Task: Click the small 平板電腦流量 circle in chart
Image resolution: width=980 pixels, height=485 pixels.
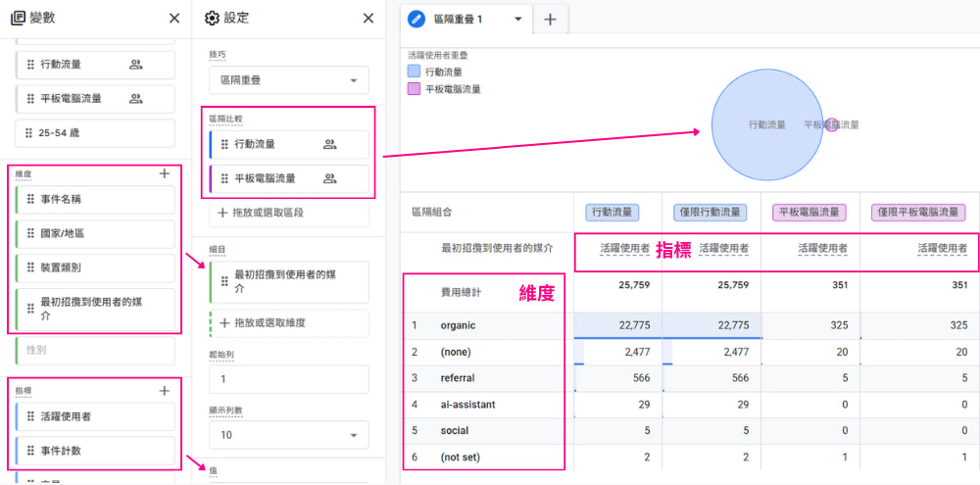Action: [x=831, y=125]
